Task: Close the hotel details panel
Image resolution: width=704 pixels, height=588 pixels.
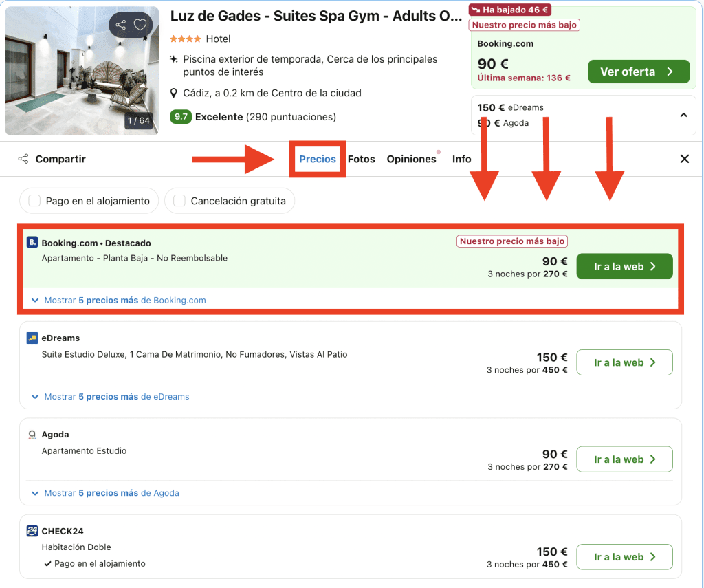Action: pyautogui.click(x=684, y=159)
